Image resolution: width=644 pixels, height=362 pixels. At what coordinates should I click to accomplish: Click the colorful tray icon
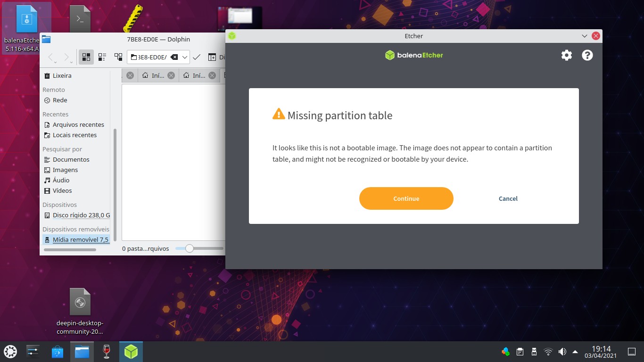[x=505, y=352]
